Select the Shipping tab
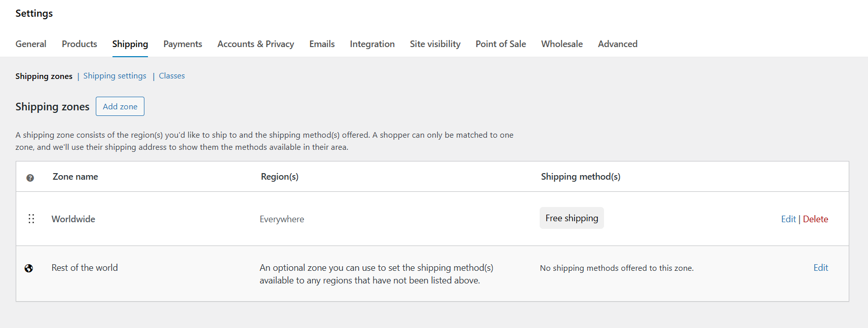This screenshot has height=328, width=868. click(x=130, y=44)
